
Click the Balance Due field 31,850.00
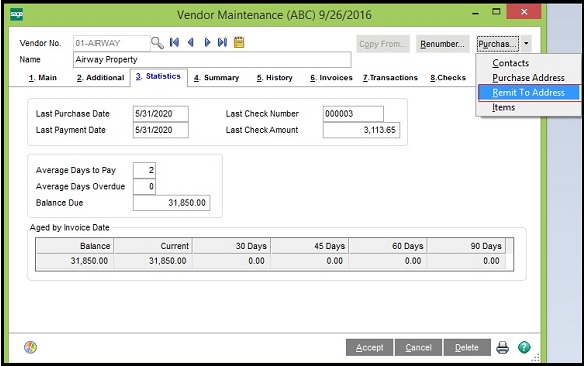point(171,203)
